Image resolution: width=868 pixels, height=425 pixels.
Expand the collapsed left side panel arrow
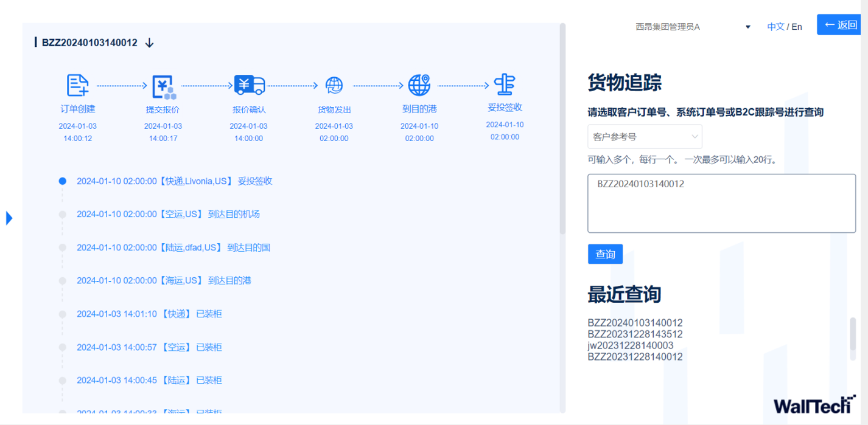(x=9, y=217)
